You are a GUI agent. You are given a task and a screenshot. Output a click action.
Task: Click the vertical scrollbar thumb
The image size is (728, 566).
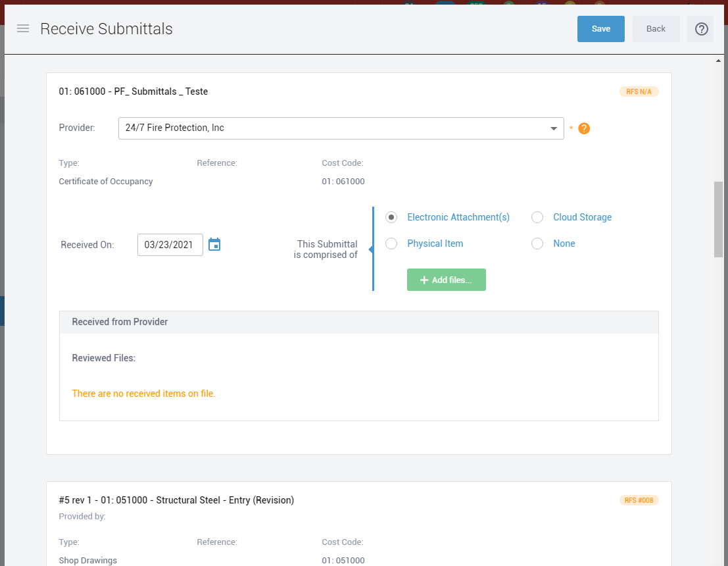click(x=718, y=219)
